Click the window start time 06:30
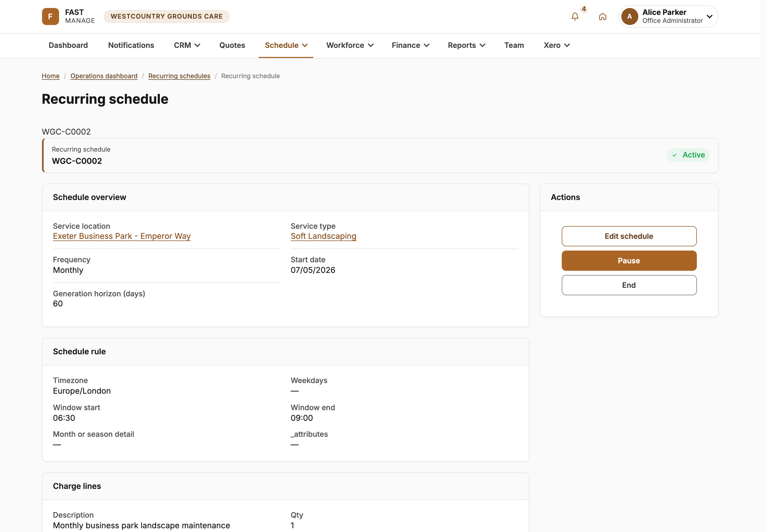Screen dimensions: 766x532 point(64,418)
